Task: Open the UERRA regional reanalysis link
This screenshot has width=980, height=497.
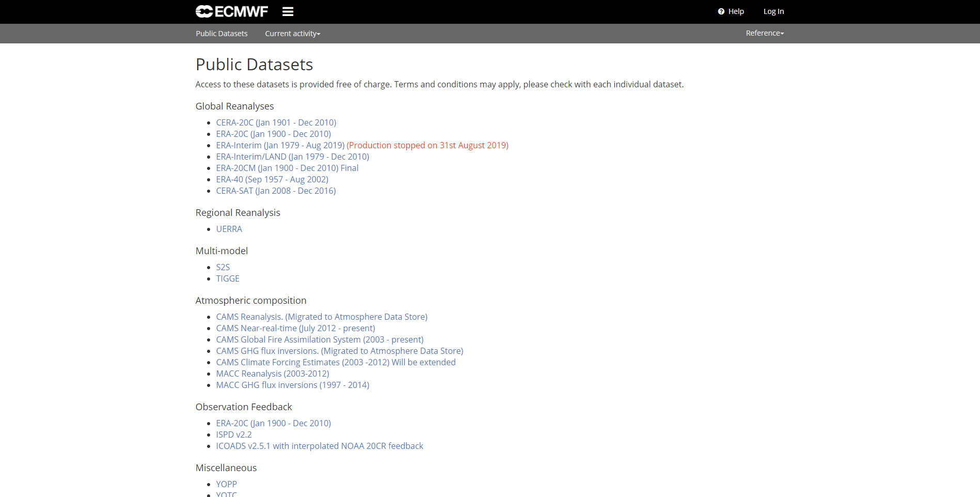Action: click(229, 229)
